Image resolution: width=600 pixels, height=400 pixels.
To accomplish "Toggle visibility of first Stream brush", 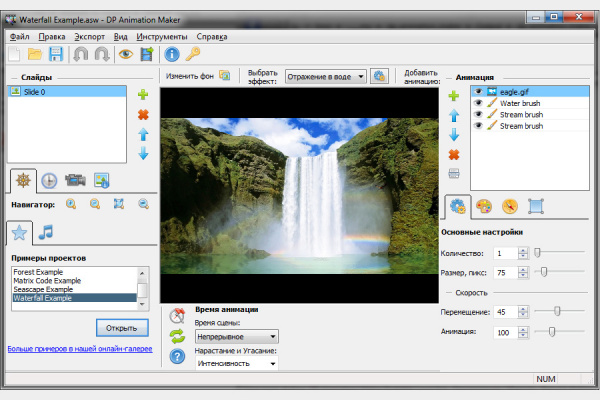I will (x=478, y=114).
